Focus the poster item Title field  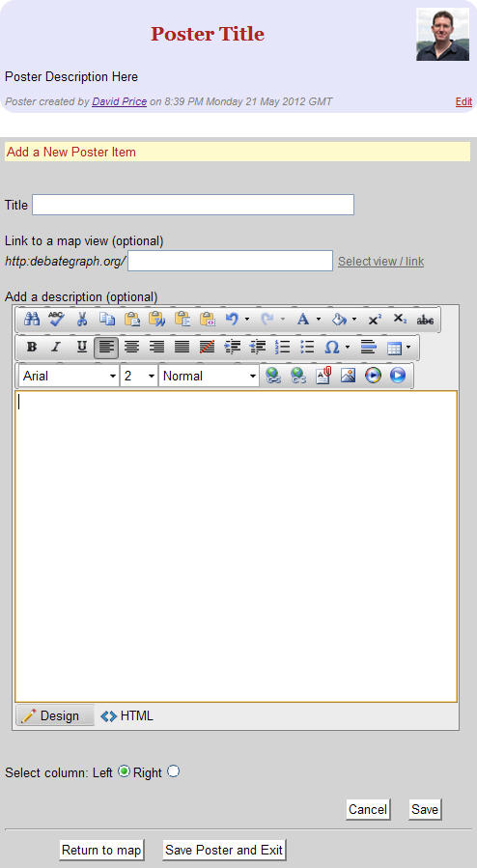click(x=193, y=205)
